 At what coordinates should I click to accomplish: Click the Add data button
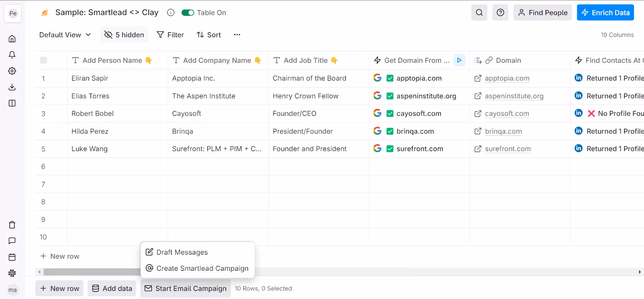pyautogui.click(x=112, y=289)
